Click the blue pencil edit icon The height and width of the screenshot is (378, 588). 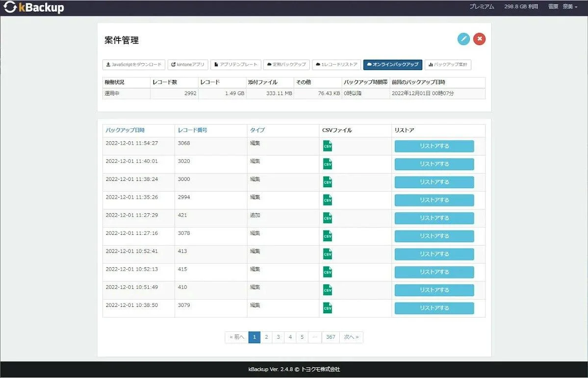pos(463,39)
